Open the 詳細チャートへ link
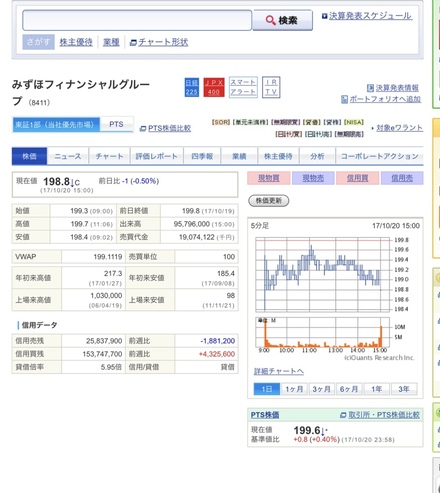 pos(279,371)
